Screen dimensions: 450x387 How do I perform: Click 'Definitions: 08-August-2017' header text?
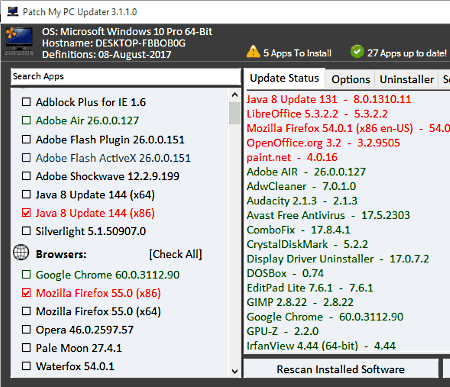pyautogui.click(x=107, y=54)
